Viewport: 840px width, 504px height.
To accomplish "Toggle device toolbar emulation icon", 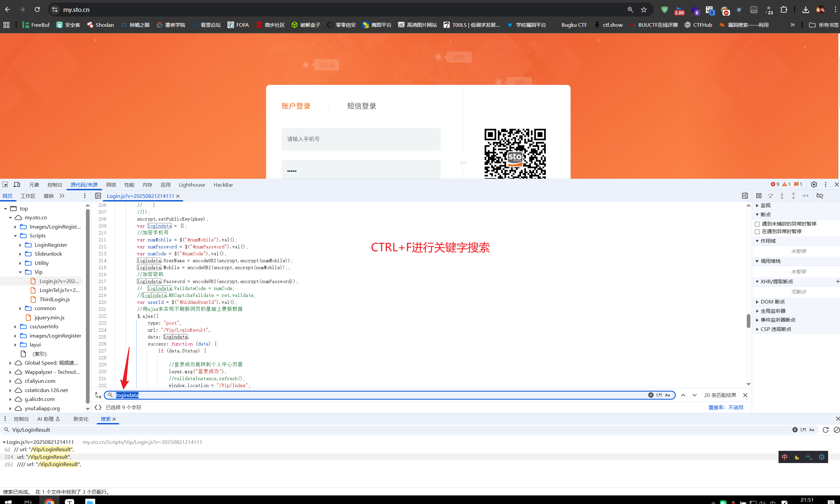I will 17,184.
